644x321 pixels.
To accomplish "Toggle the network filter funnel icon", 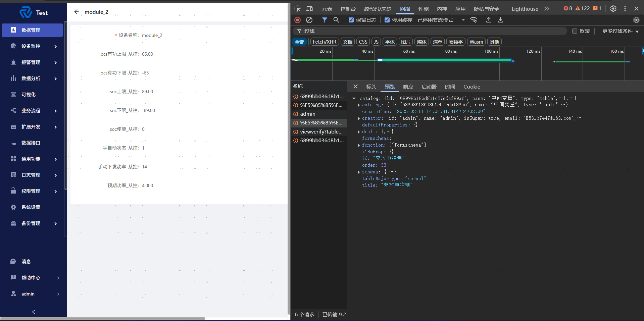I will (325, 20).
